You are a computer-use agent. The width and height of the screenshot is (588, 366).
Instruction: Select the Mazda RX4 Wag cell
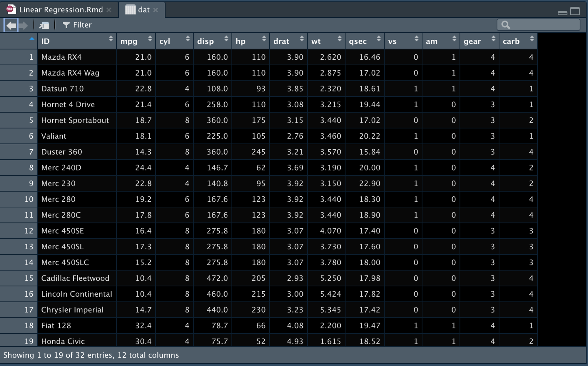click(77, 73)
